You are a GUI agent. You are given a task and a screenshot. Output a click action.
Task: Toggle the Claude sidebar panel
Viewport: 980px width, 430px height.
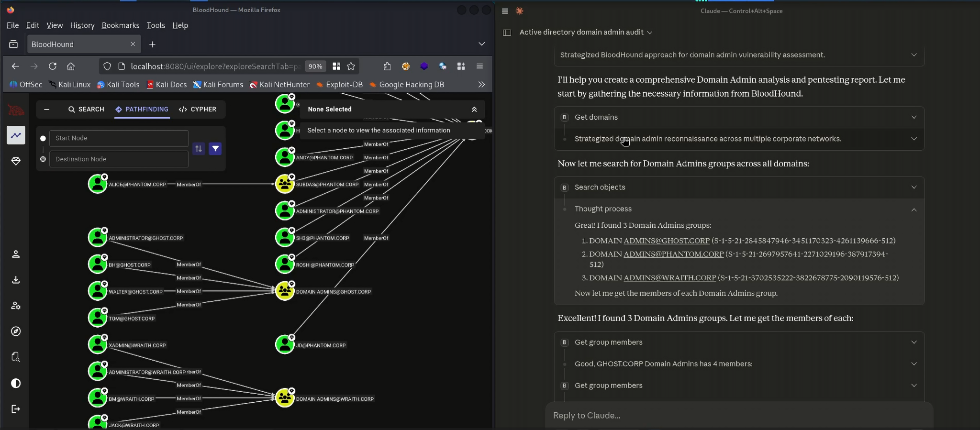point(507,33)
